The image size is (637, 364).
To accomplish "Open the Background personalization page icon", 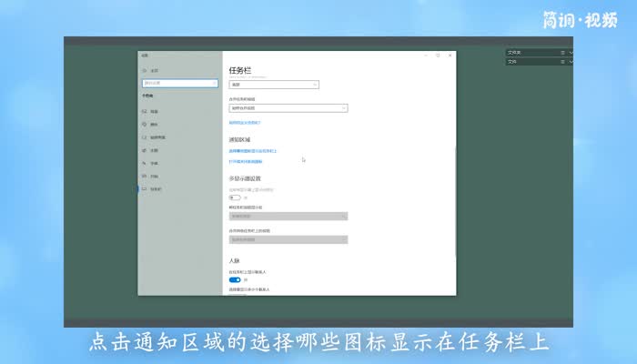I will coord(144,111).
